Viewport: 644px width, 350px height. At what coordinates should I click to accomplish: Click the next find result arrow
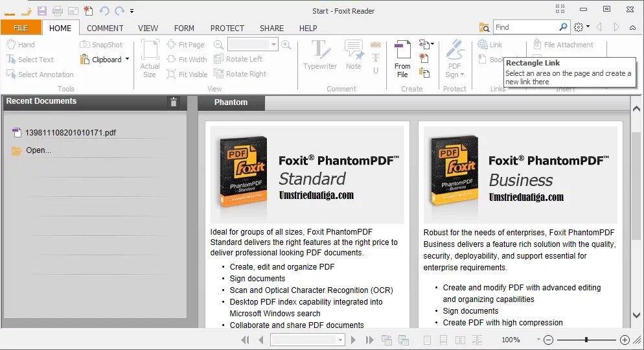coord(616,27)
